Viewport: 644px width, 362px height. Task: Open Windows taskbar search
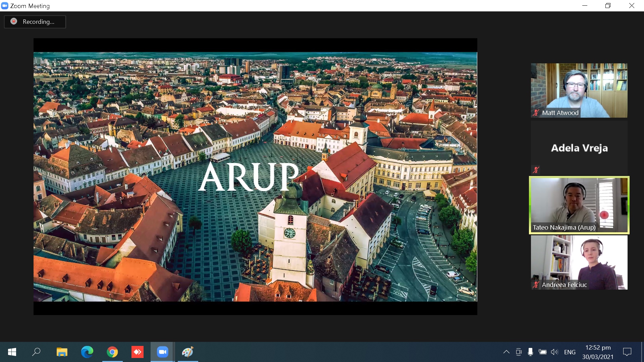click(x=36, y=352)
